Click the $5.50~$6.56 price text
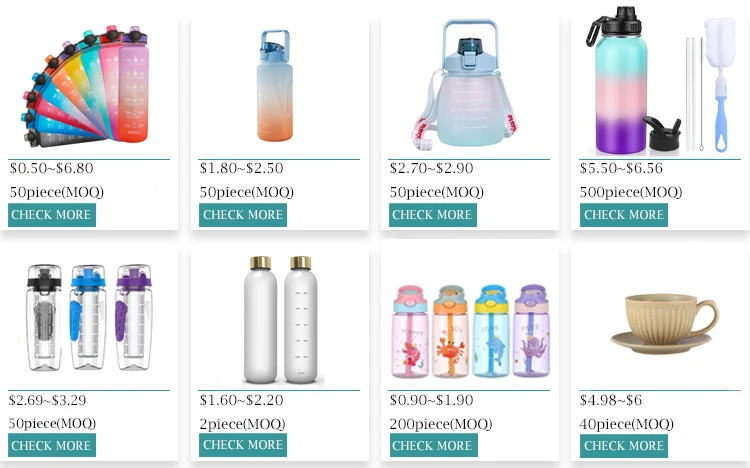This screenshot has width=750, height=468. [x=621, y=168]
